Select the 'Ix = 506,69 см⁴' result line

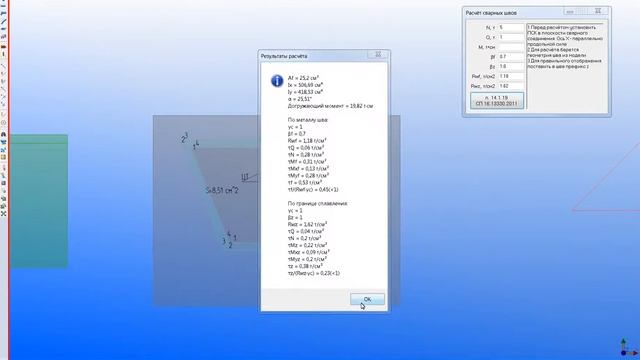coord(305,85)
